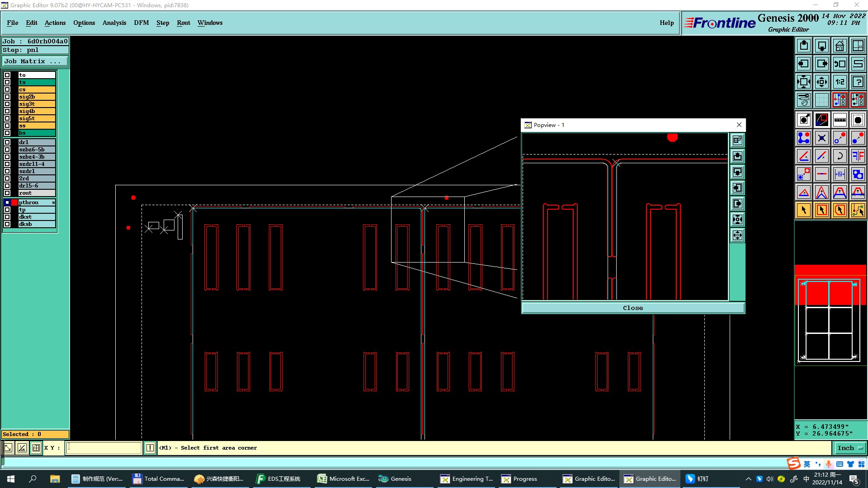
Task: Select the ruler measure tool
Action: [x=840, y=120]
